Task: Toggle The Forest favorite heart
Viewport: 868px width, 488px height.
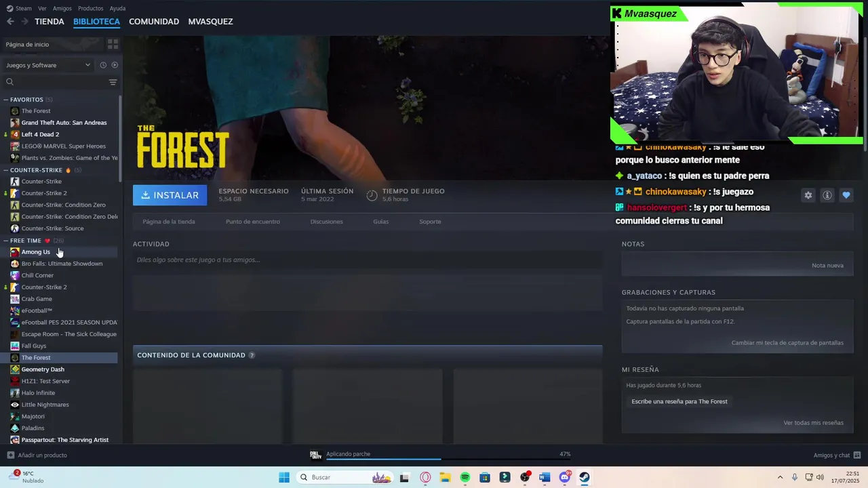Action: (846, 195)
